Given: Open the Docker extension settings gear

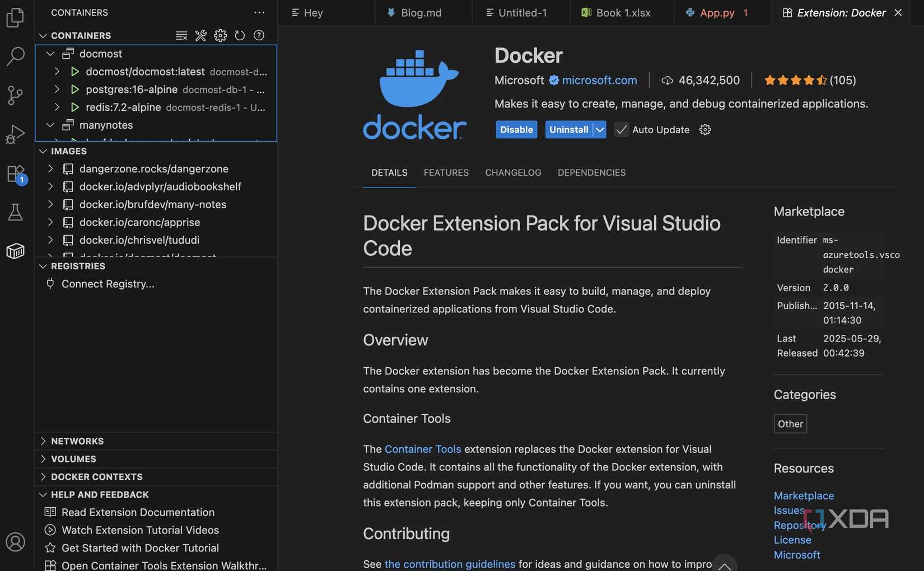Looking at the screenshot, I should tap(704, 129).
